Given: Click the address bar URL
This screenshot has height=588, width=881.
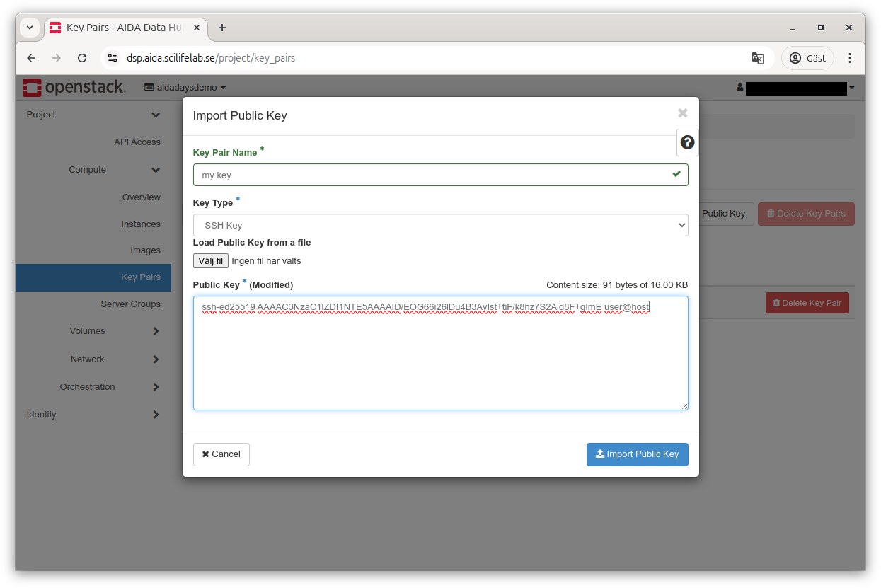Looking at the screenshot, I should tap(211, 58).
